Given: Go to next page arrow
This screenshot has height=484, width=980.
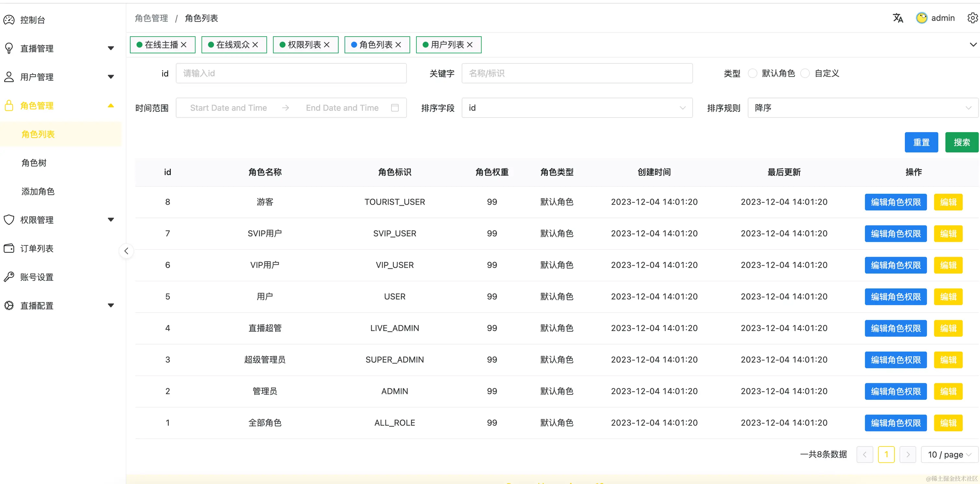Looking at the screenshot, I should click(908, 454).
